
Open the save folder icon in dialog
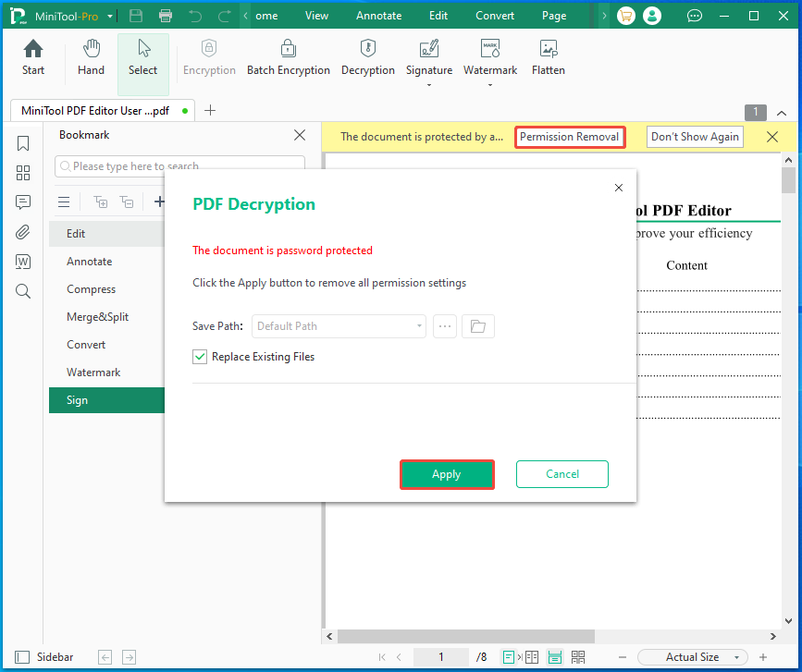[x=477, y=326]
